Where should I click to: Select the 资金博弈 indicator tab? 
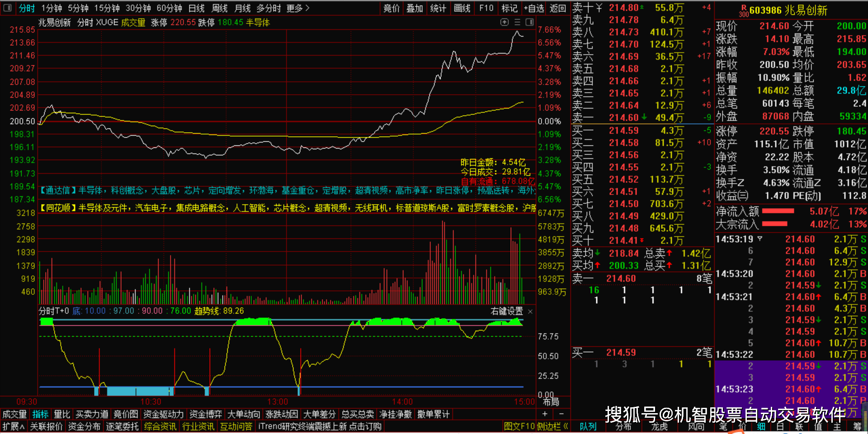pyautogui.click(x=206, y=414)
